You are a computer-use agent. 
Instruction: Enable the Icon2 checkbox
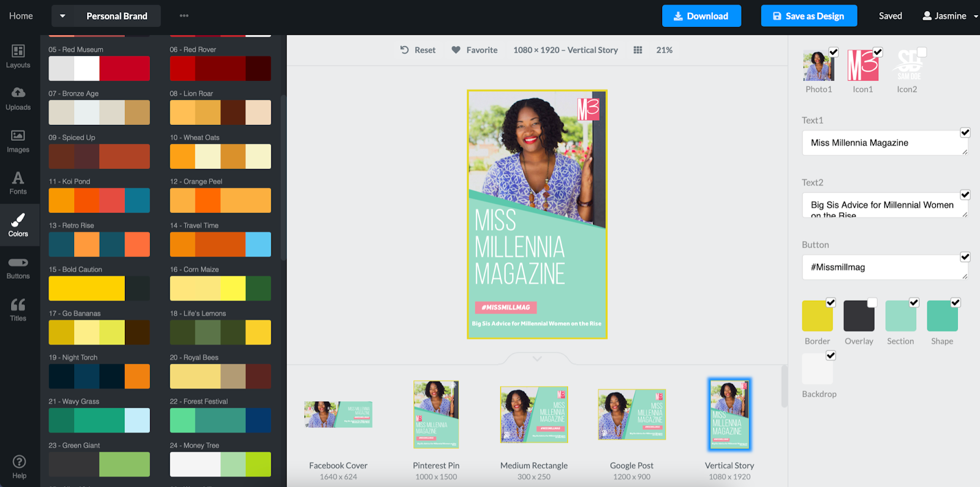pyautogui.click(x=922, y=52)
